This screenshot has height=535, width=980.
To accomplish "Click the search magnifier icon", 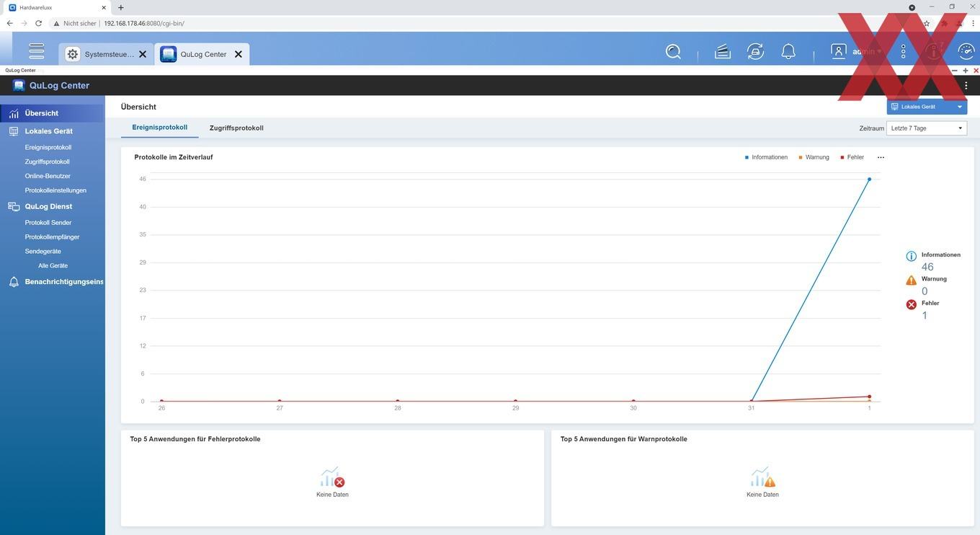I will [x=673, y=51].
